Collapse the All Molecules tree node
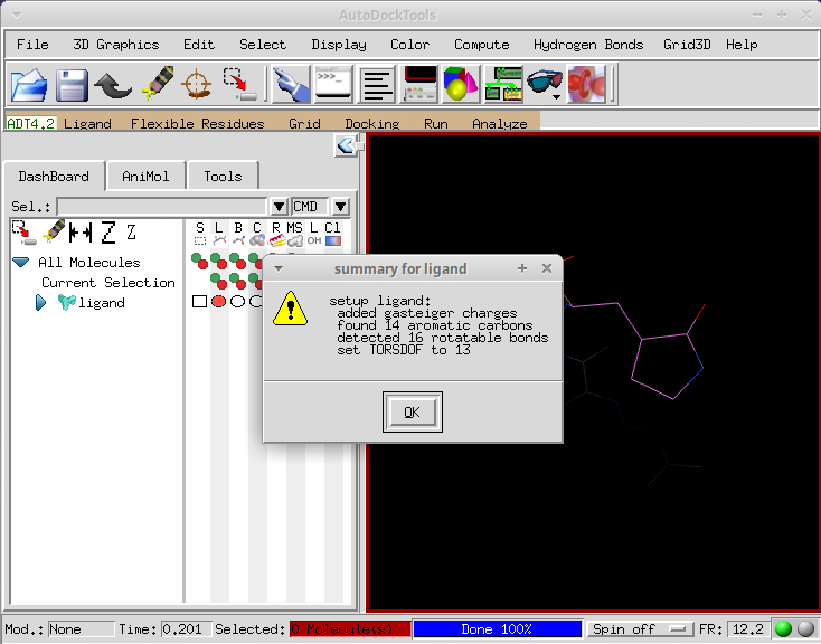Viewport: 821px width, 644px height. pyautogui.click(x=21, y=262)
